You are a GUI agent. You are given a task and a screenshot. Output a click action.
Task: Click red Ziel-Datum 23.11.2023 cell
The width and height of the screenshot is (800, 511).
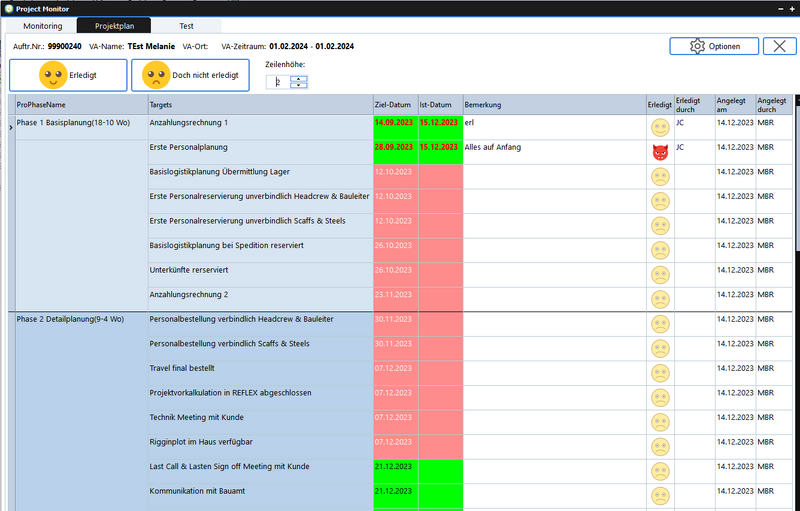point(396,299)
